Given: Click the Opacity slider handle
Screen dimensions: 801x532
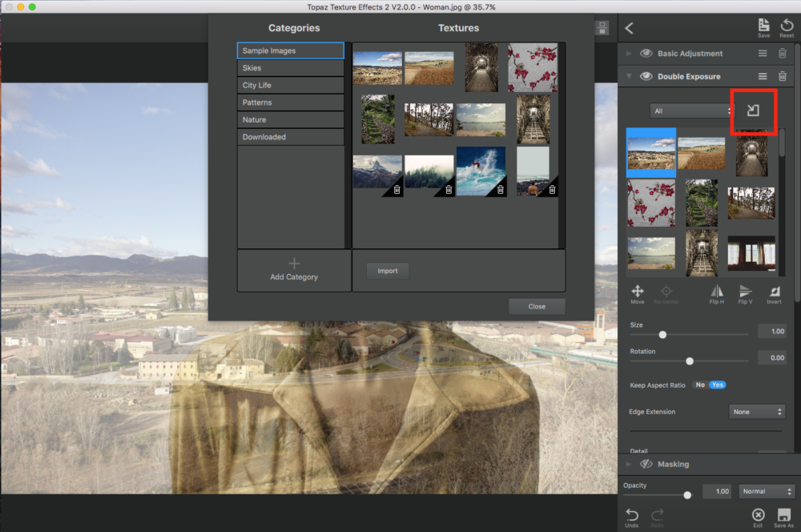Looking at the screenshot, I should tap(687, 494).
